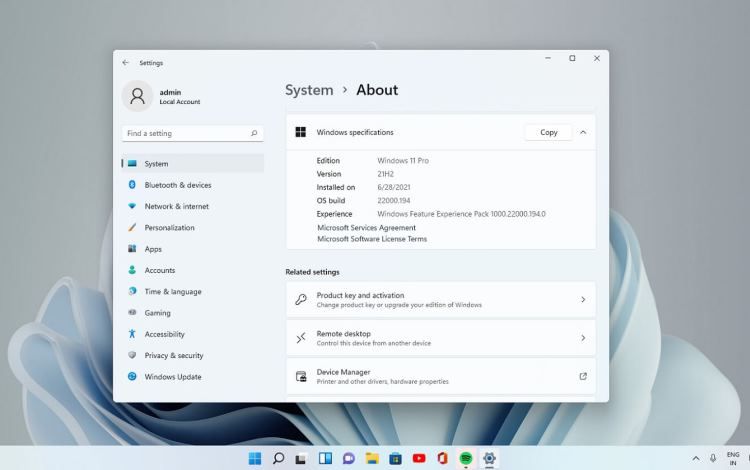Open the Windows Start menu
Screen dimensions: 750x470
click(255, 458)
